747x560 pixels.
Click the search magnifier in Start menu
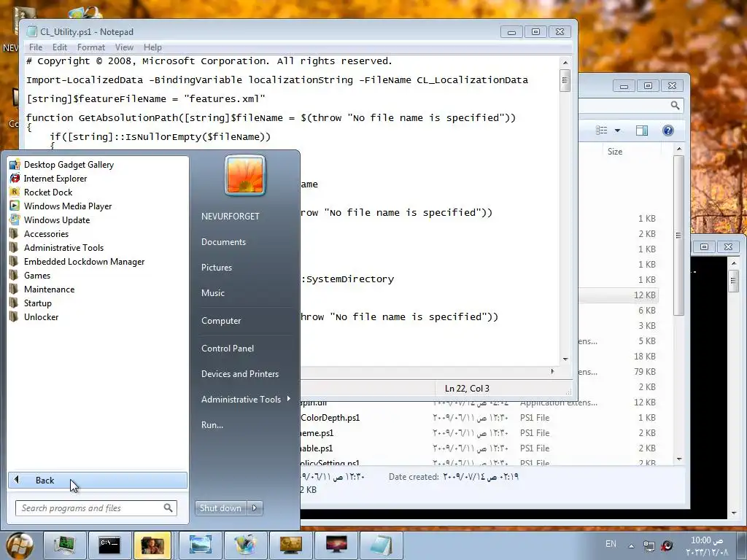pyautogui.click(x=169, y=508)
